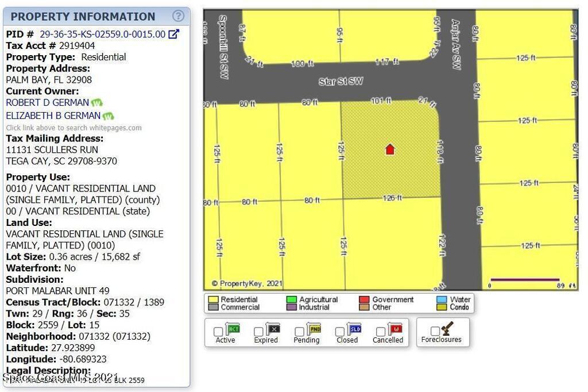Viewport: 588px width, 392px height.
Task: Click the black Expired listing flag icon
Action: pos(273,329)
